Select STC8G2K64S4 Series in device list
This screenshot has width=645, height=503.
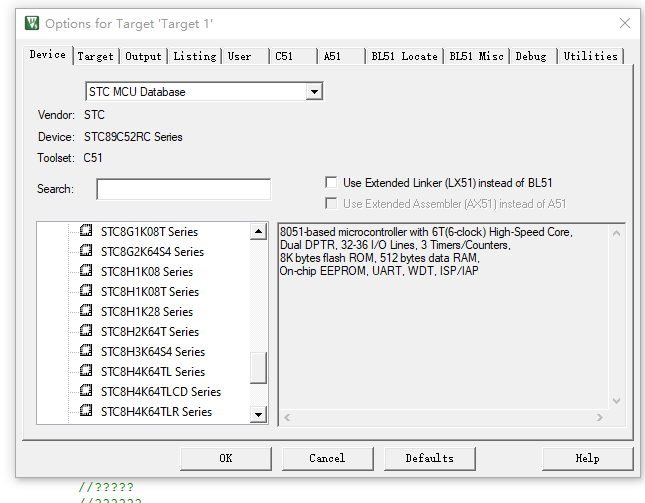(152, 252)
